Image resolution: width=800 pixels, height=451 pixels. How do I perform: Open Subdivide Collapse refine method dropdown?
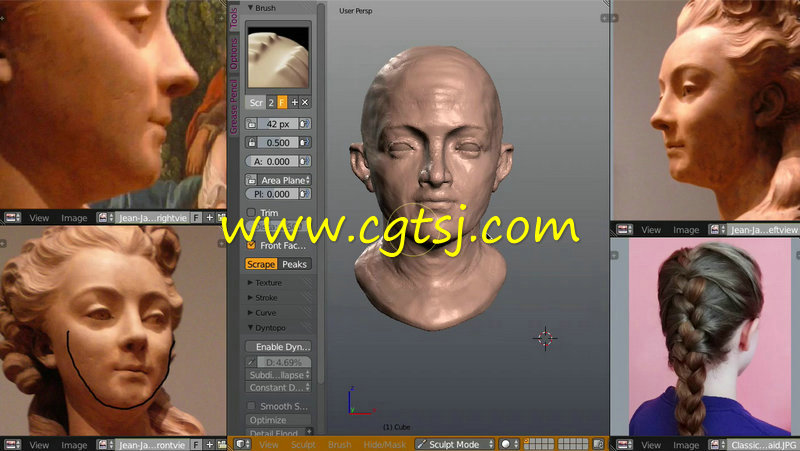[279, 374]
